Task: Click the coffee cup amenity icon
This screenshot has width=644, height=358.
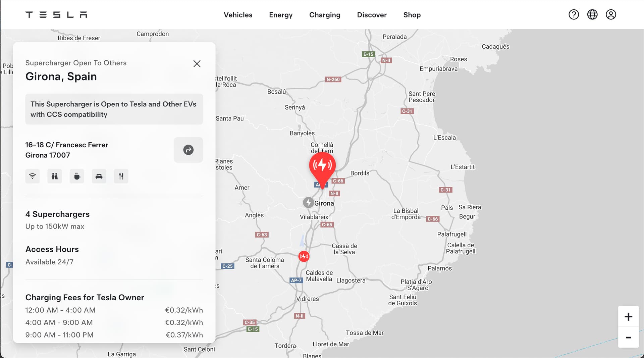Action: 77,176
